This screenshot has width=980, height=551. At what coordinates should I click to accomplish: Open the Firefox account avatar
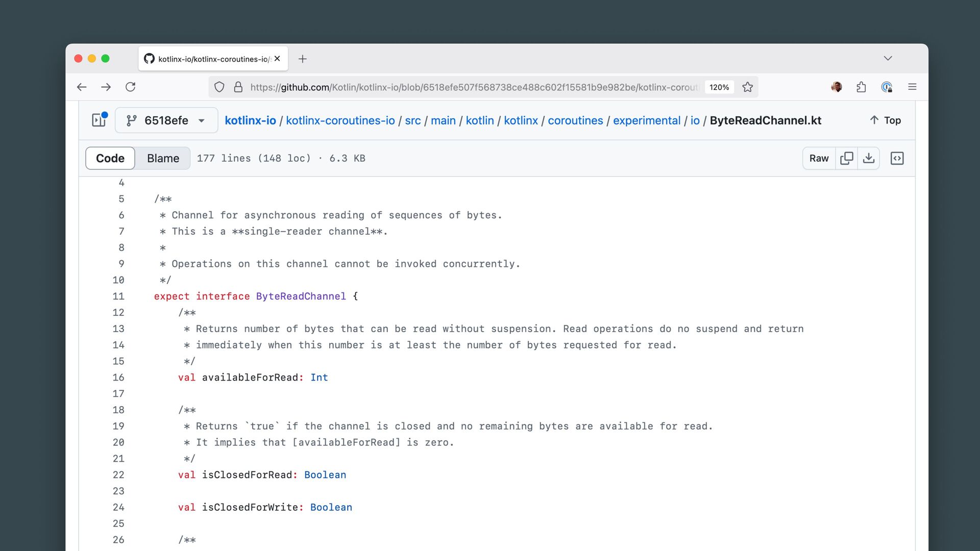(837, 87)
